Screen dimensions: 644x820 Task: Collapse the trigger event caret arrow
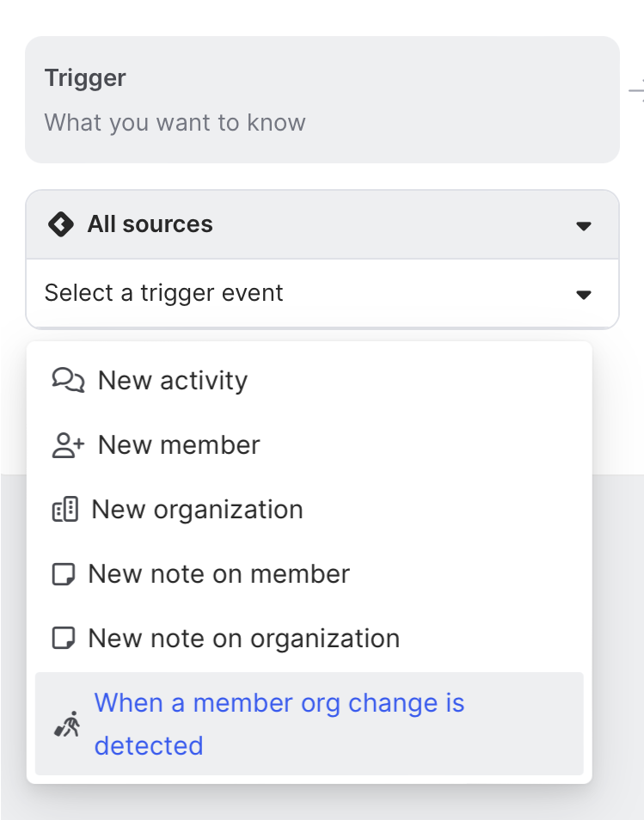[x=583, y=295]
